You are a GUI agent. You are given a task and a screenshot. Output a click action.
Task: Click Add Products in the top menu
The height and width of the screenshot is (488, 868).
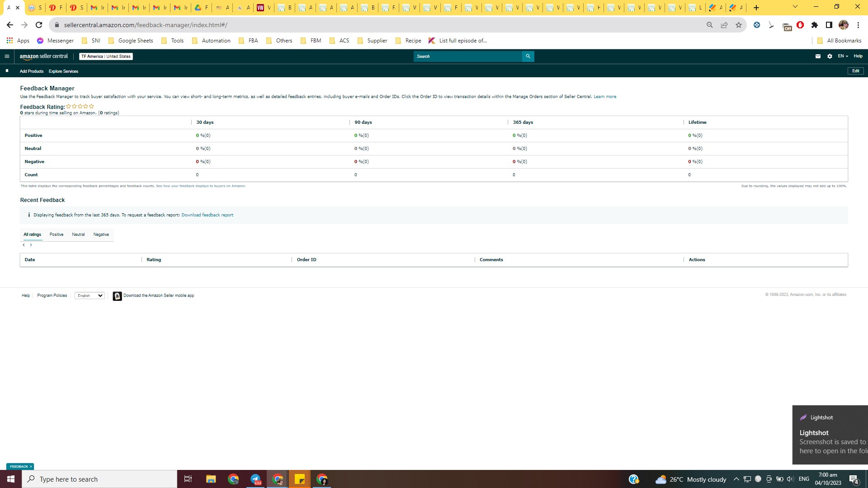point(32,71)
